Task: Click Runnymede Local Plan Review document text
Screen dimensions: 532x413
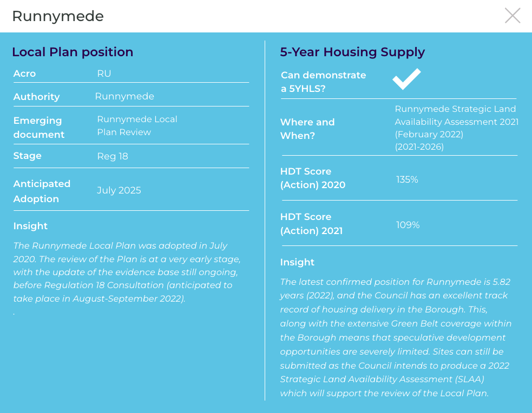Action: 137,125
